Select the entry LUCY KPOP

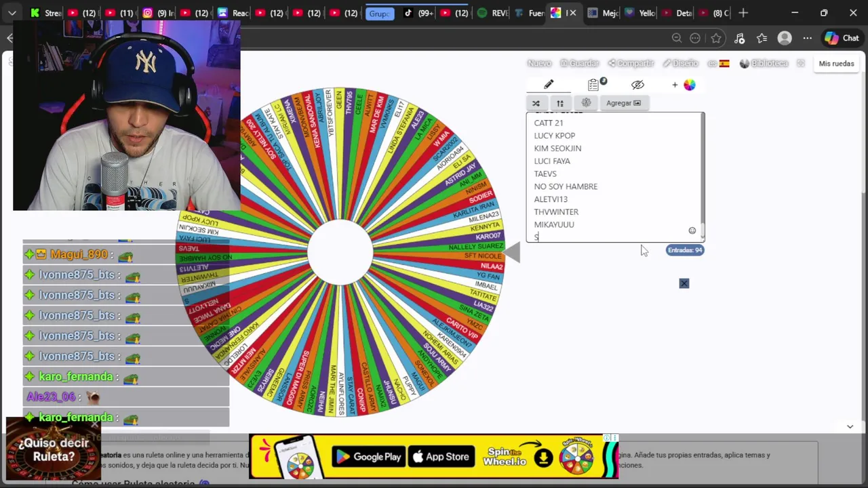point(554,136)
